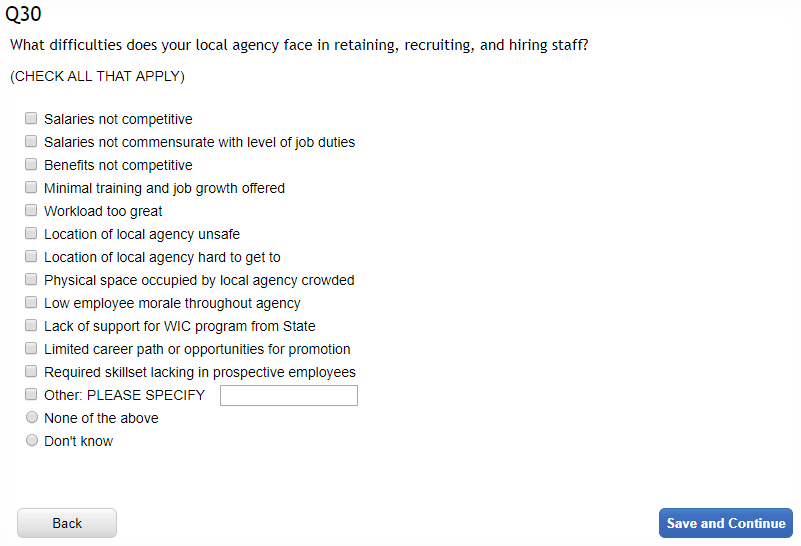801x546 pixels.
Task: Select 'Required skillset lacking in prospective employees'
Action: [x=31, y=371]
